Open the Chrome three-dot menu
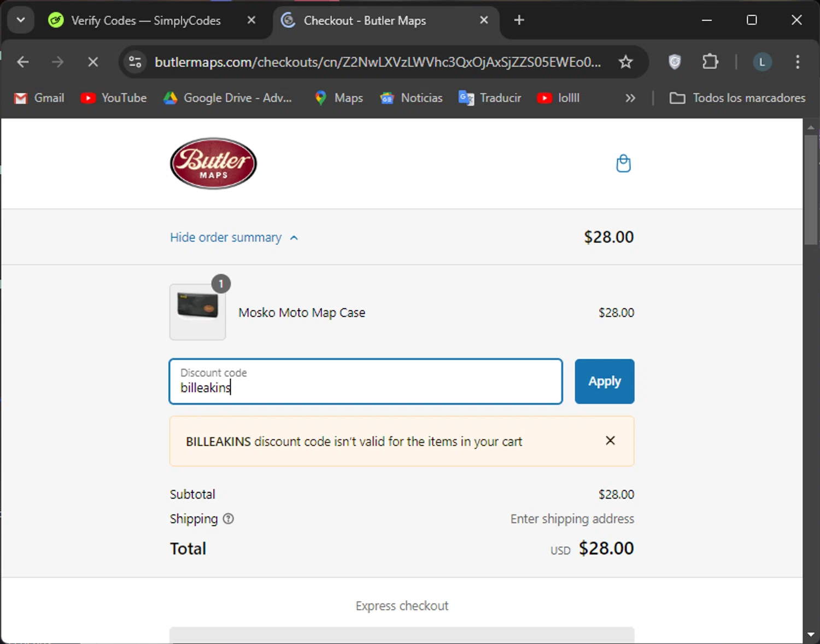 pos(798,62)
